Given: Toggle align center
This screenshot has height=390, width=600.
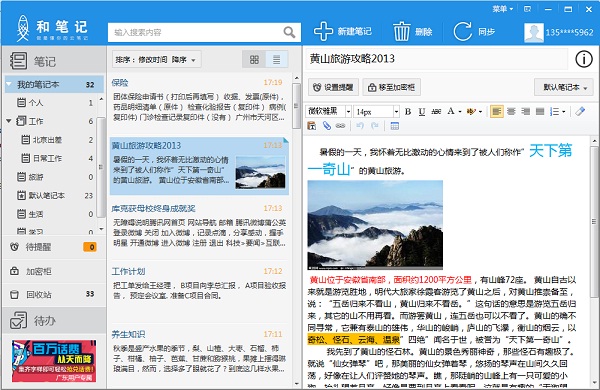Looking at the screenshot, I should (511, 111).
